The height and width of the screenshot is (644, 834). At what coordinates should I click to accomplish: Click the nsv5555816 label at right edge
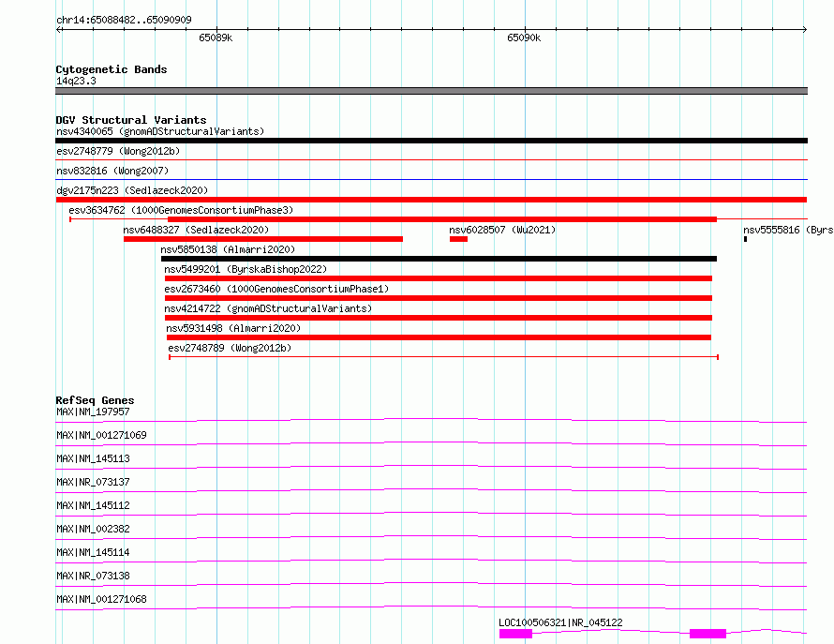tap(788, 230)
